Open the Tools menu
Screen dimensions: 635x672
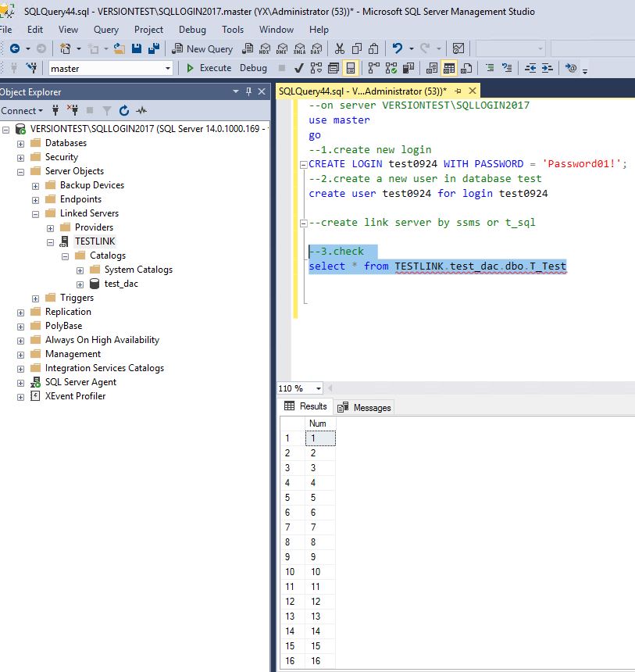(233, 30)
